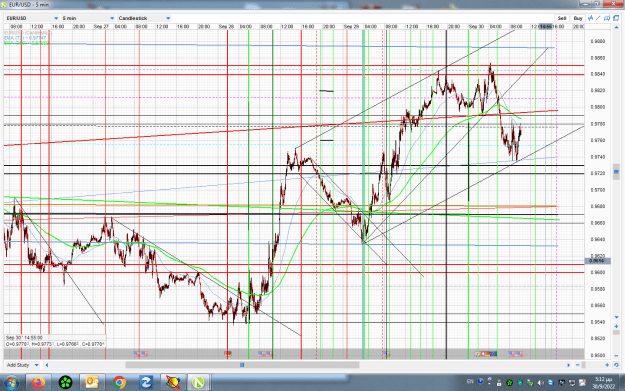Click the reset chart view icon
625x391 pixels.
[x=616, y=365]
